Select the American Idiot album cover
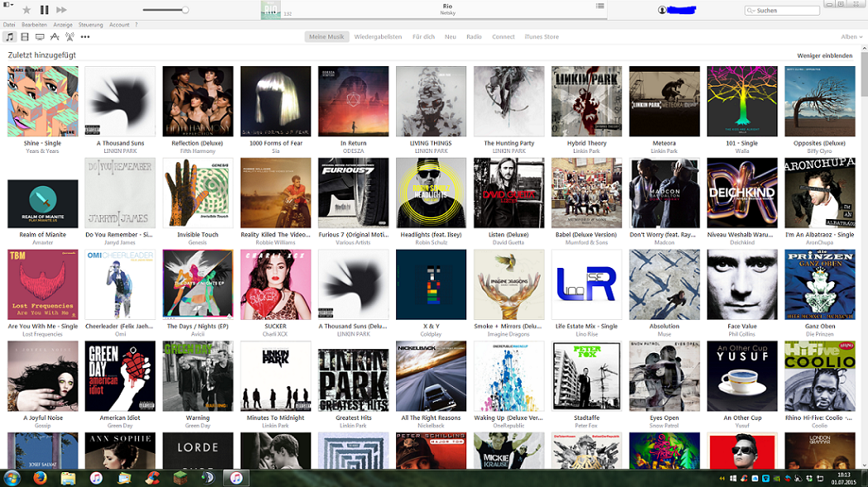 [x=120, y=375]
